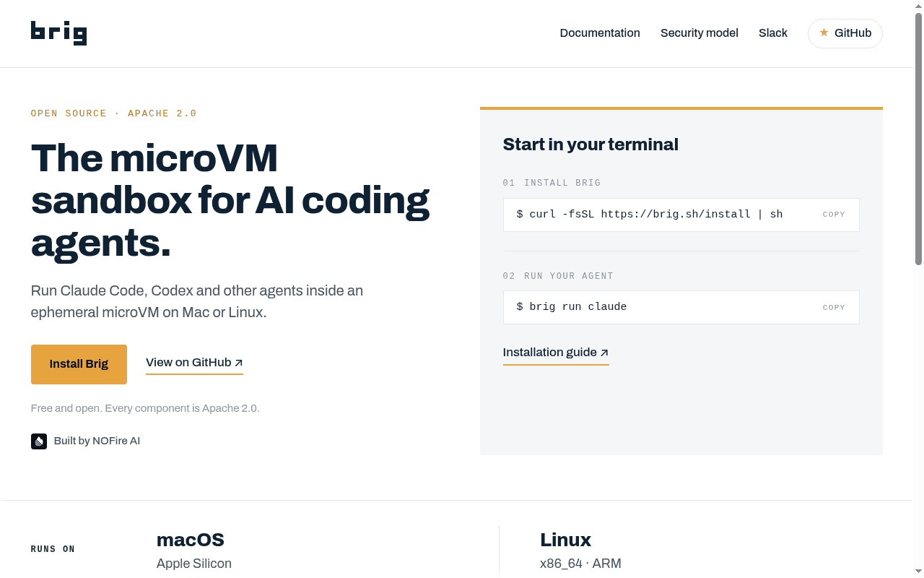The height and width of the screenshot is (578, 924).
Task: Copy the curl install command
Action: pyautogui.click(x=834, y=215)
